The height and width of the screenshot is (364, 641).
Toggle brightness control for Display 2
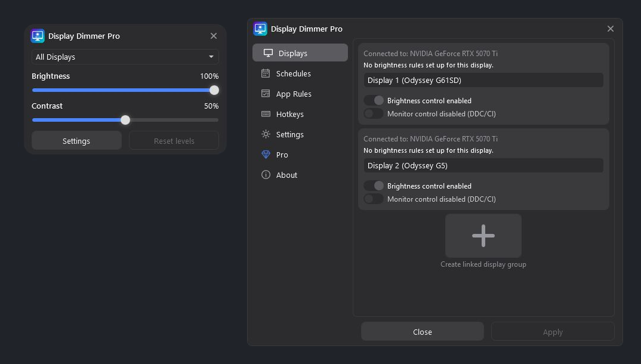[374, 186]
